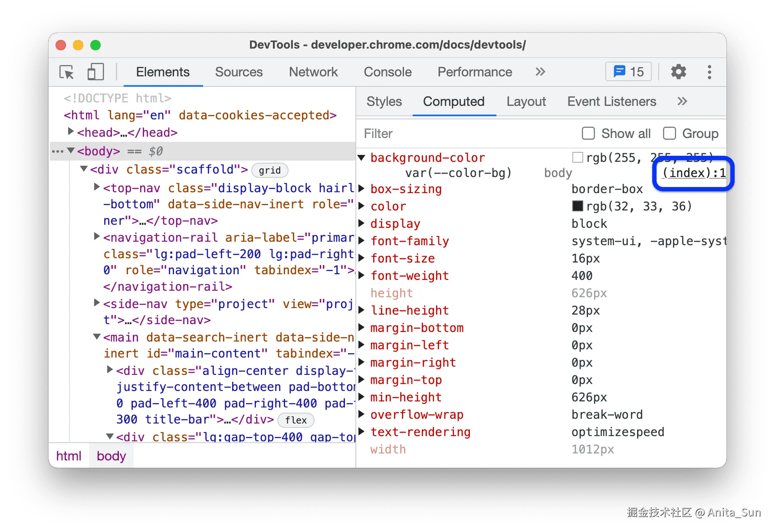Image resolution: width=775 pixels, height=532 pixels.
Task: Open the Event Listeners pane tab
Action: coord(612,102)
